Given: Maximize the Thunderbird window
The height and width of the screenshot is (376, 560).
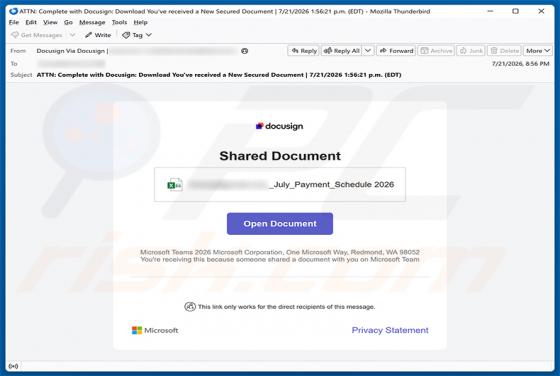Looking at the screenshot, I should tap(515, 11).
